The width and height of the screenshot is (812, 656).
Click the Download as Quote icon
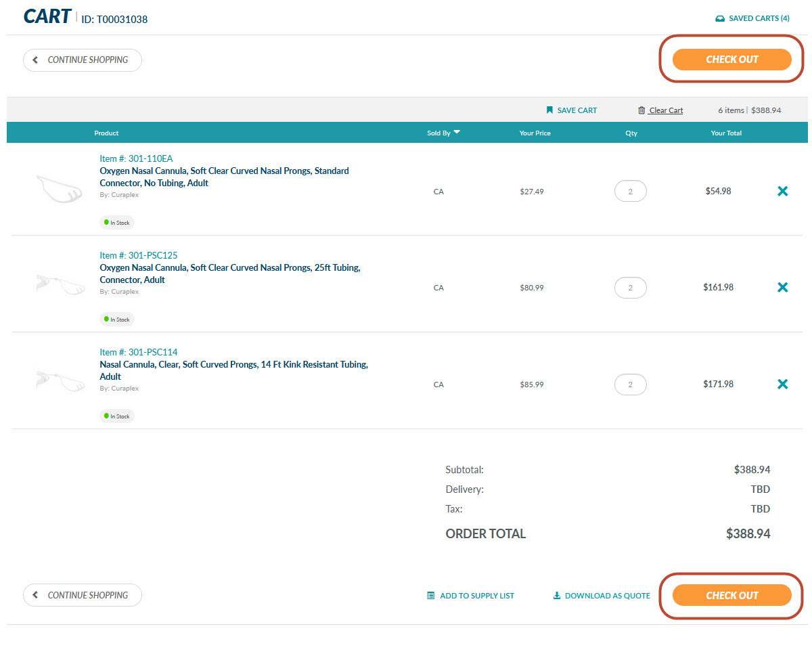pos(557,596)
